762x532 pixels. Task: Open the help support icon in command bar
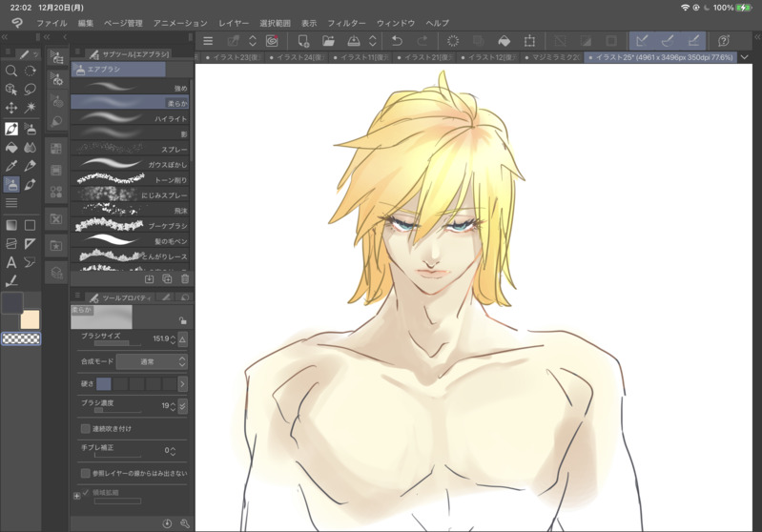[724, 41]
